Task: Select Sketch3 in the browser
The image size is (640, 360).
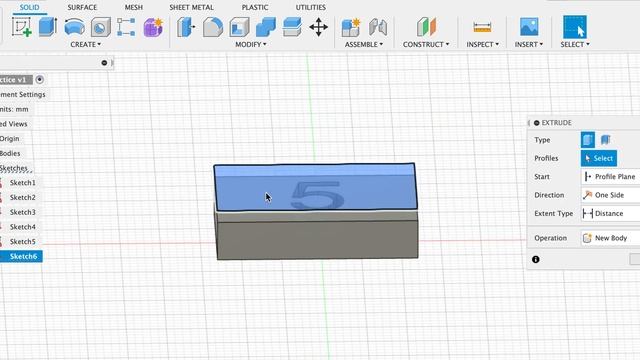Action: (x=22, y=212)
